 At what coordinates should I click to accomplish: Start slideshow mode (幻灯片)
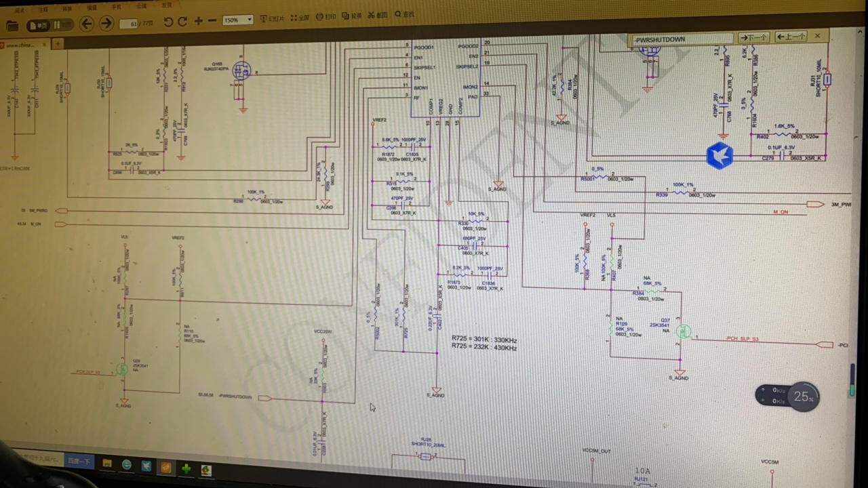273,18
